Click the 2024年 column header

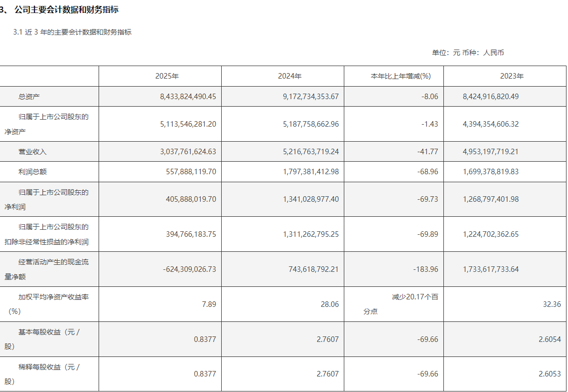(290, 76)
